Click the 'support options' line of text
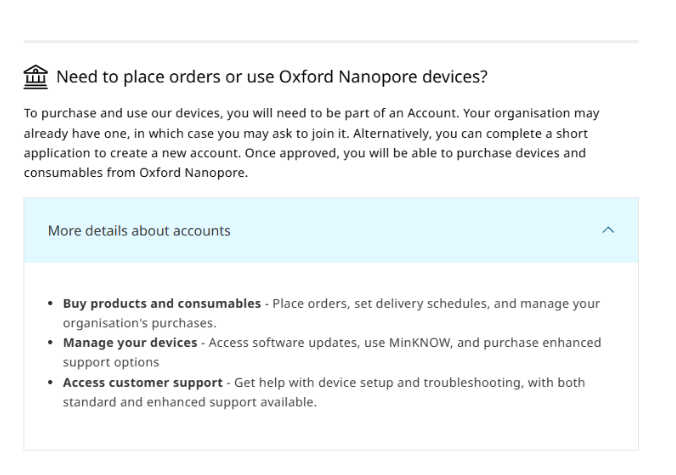The image size is (676, 475). tap(110, 362)
